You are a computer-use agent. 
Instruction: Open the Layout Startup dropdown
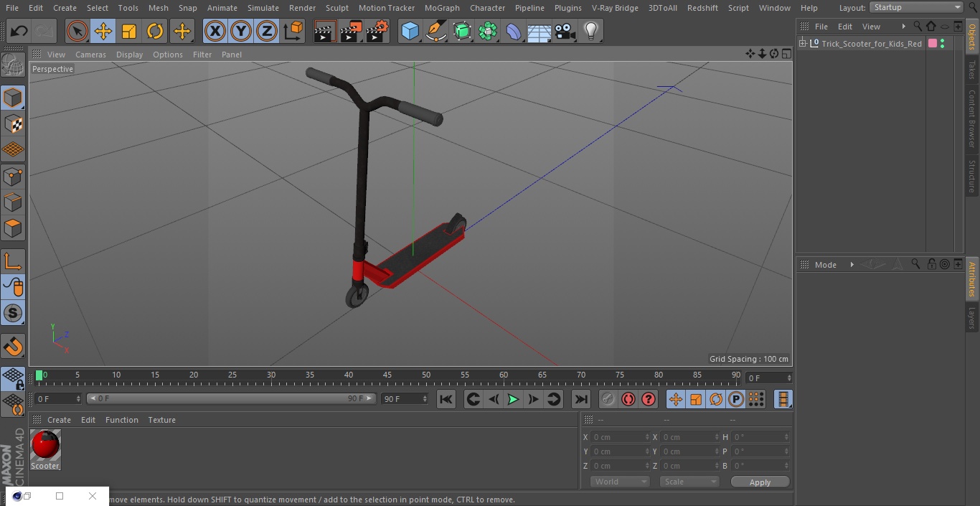click(x=916, y=7)
